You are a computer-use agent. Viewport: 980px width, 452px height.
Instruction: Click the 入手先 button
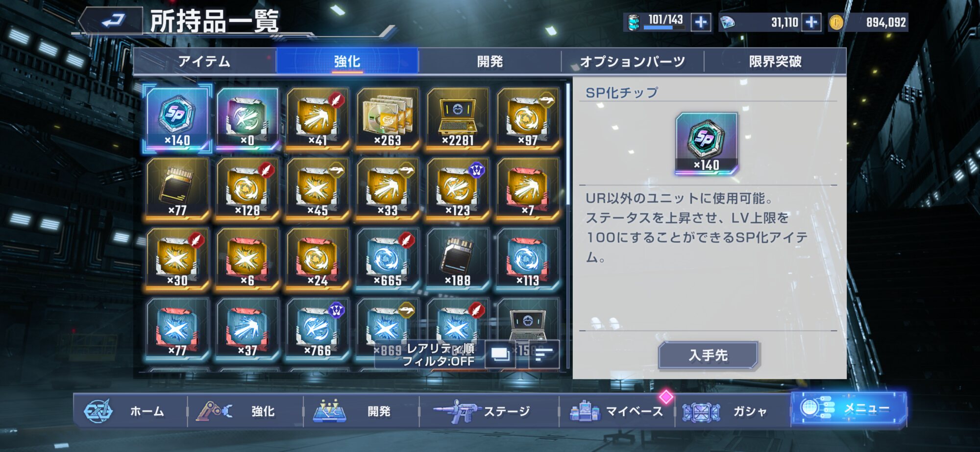(x=709, y=355)
